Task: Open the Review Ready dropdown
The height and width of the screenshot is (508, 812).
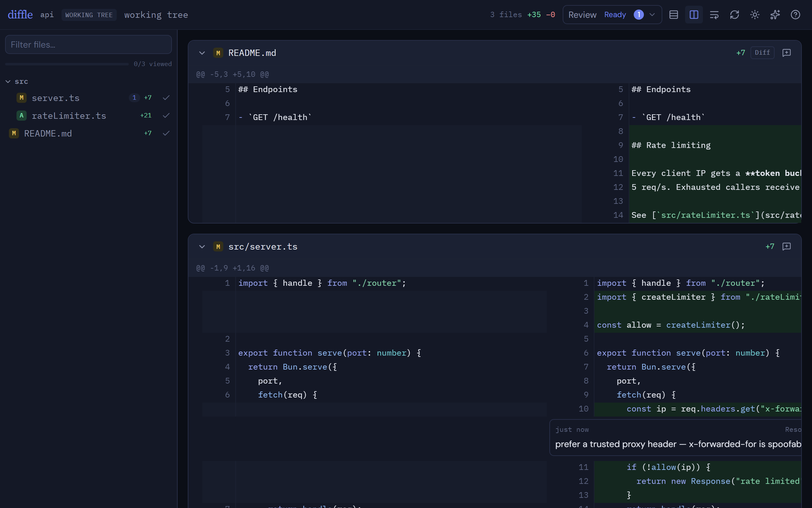Action: [x=612, y=15]
